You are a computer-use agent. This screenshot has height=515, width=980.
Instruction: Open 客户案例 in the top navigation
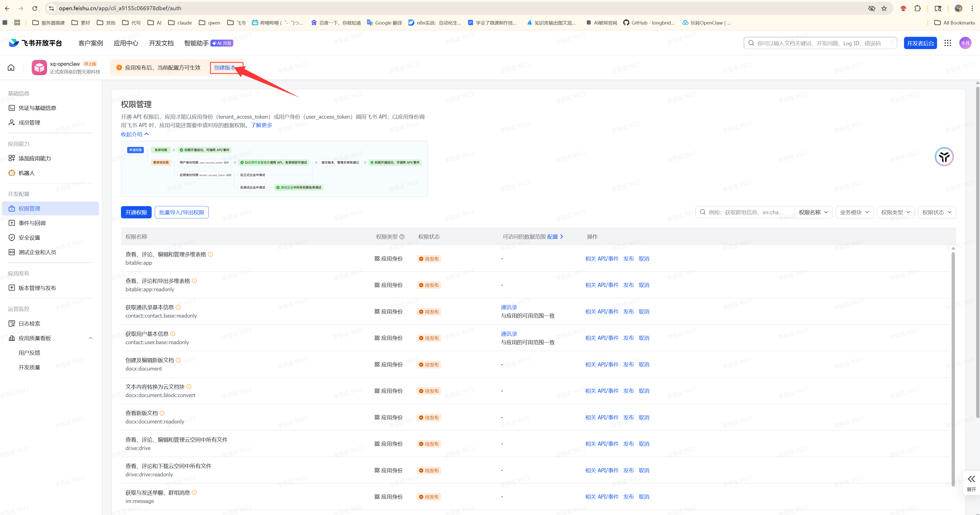(x=91, y=43)
